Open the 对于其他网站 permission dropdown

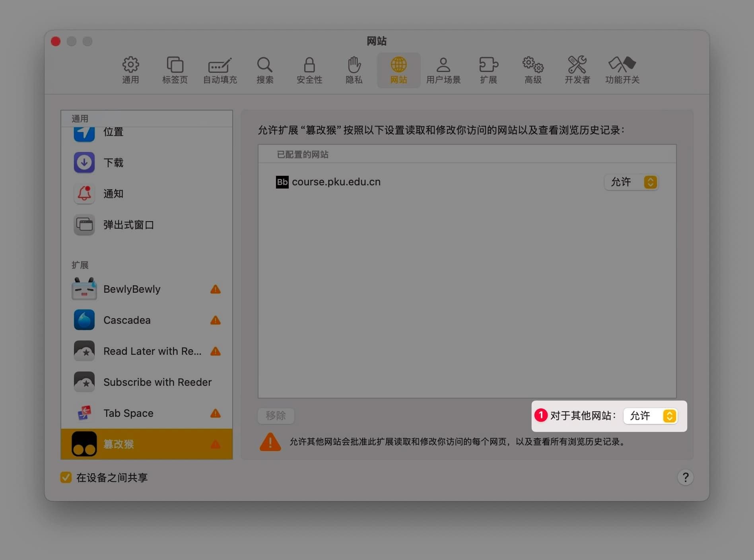(x=650, y=416)
